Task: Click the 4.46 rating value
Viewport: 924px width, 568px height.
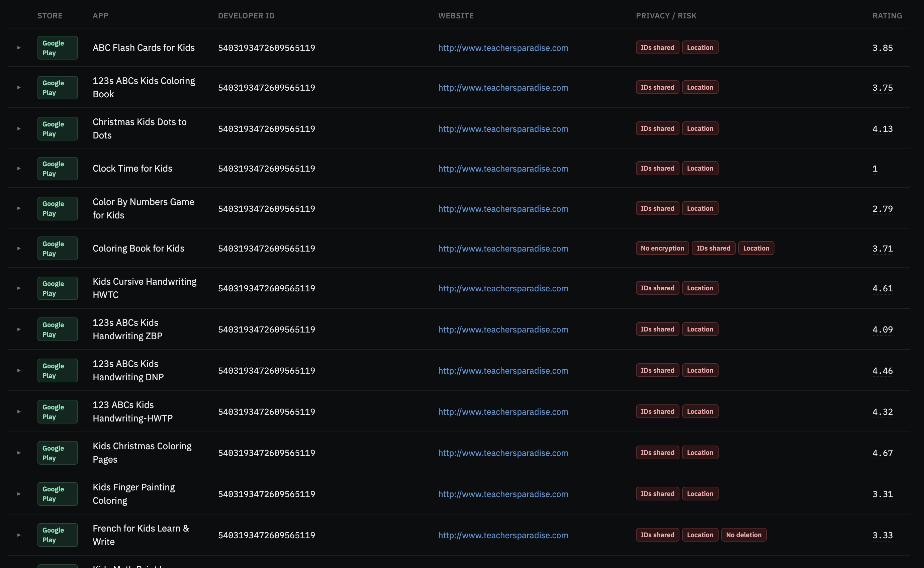Action: (x=882, y=371)
